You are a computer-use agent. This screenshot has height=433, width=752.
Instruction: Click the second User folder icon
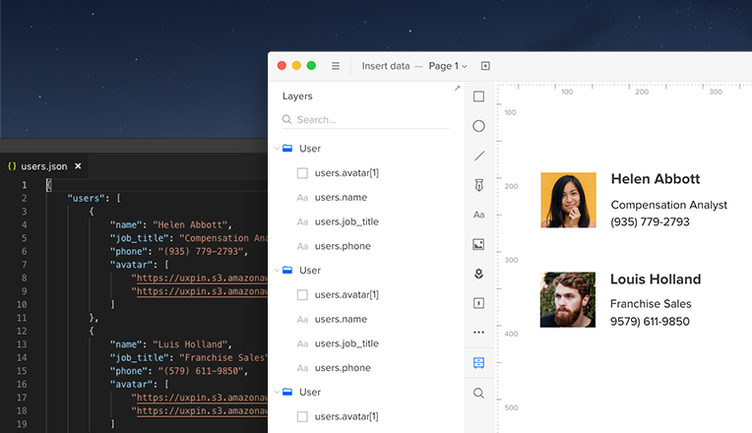[x=287, y=270]
